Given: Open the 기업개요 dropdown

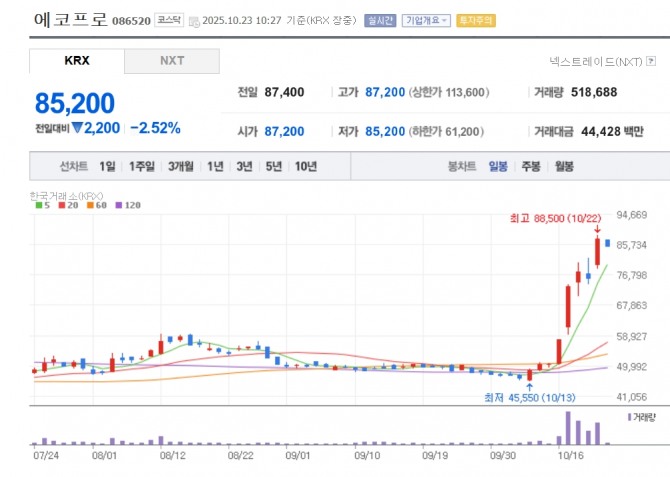Looking at the screenshot, I should click(427, 20).
